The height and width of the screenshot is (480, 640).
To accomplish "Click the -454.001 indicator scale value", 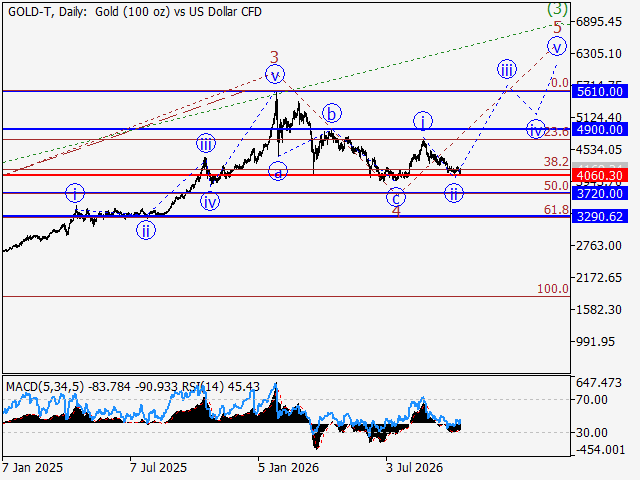I will click(x=600, y=450).
